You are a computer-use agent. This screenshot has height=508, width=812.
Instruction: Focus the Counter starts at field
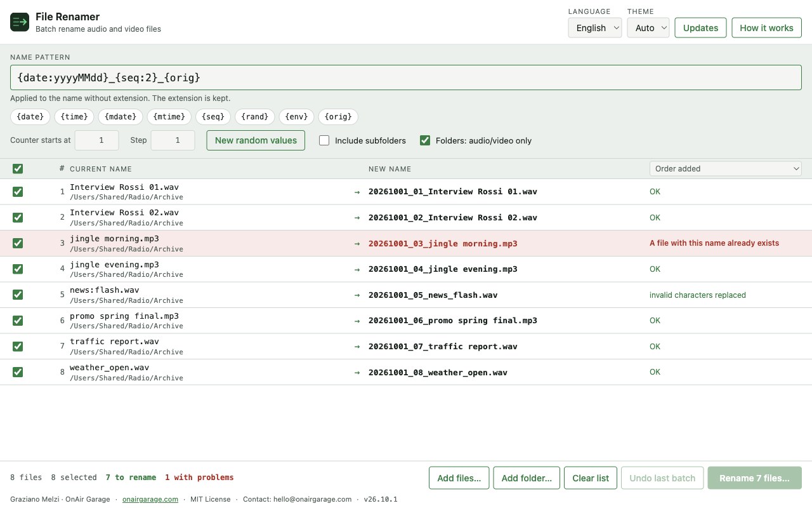[97, 140]
